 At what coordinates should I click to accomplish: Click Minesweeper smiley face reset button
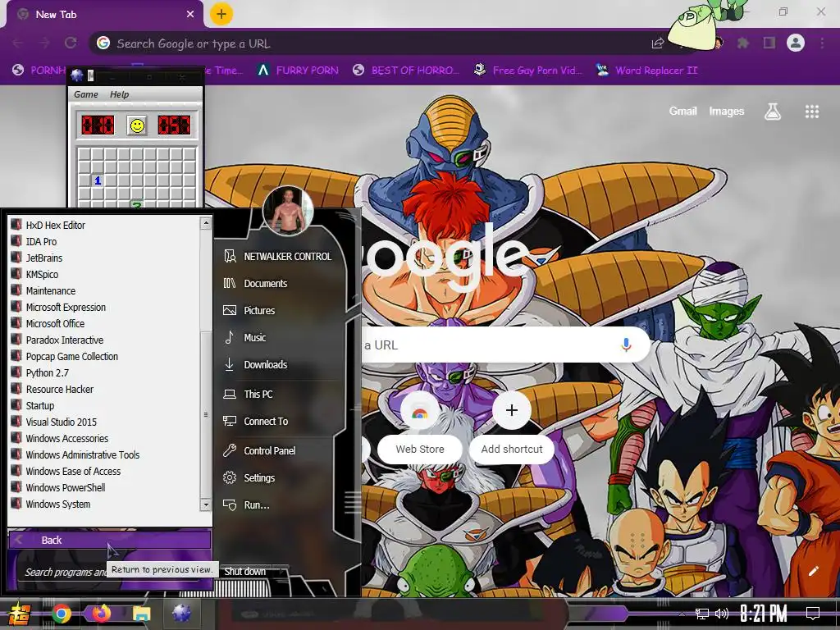click(138, 126)
